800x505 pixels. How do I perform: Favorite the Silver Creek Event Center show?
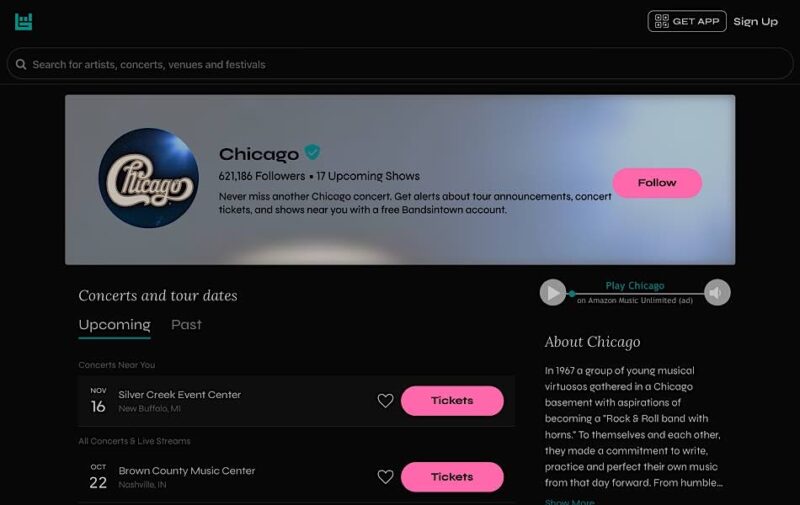pyautogui.click(x=385, y=401)
